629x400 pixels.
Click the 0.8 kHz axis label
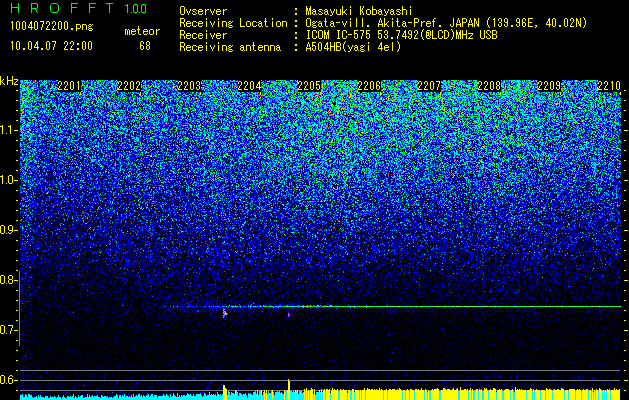pyautogui.click(x=8, y=280)
